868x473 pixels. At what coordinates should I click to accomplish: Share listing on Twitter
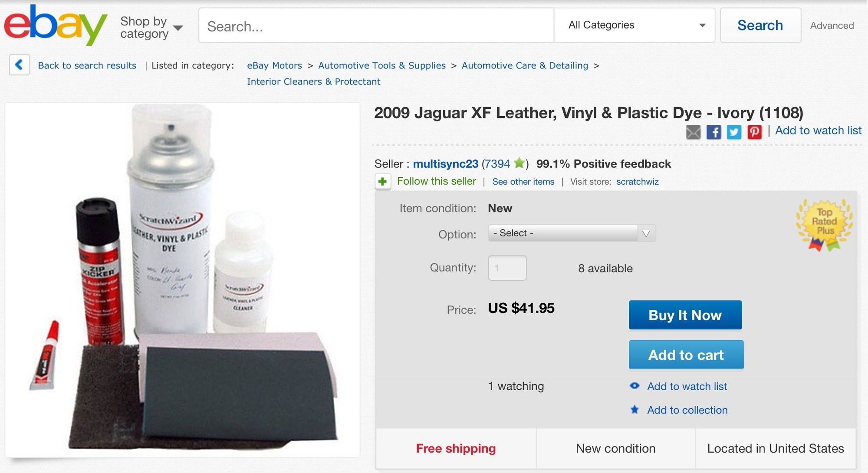point(734,132)
